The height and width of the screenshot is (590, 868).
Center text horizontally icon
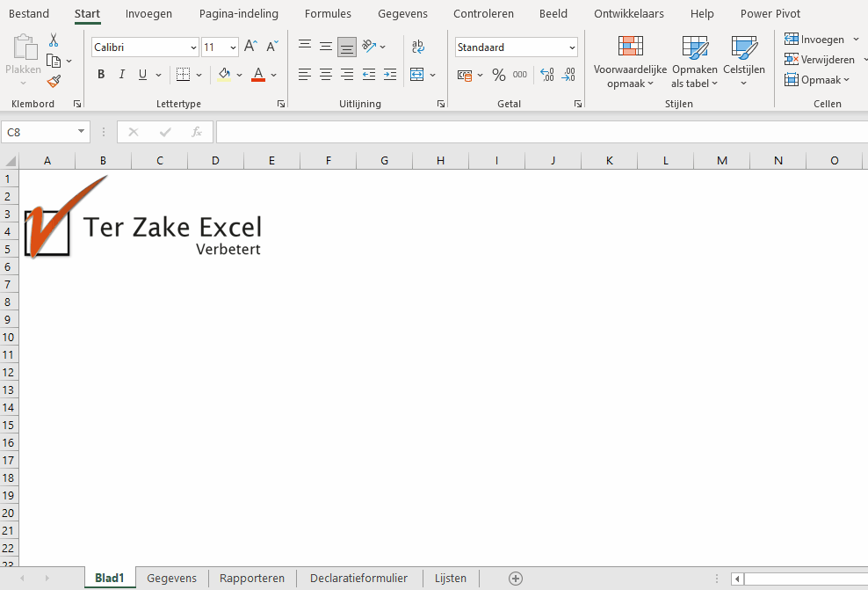pyautogui.click(x=325, y=74)
